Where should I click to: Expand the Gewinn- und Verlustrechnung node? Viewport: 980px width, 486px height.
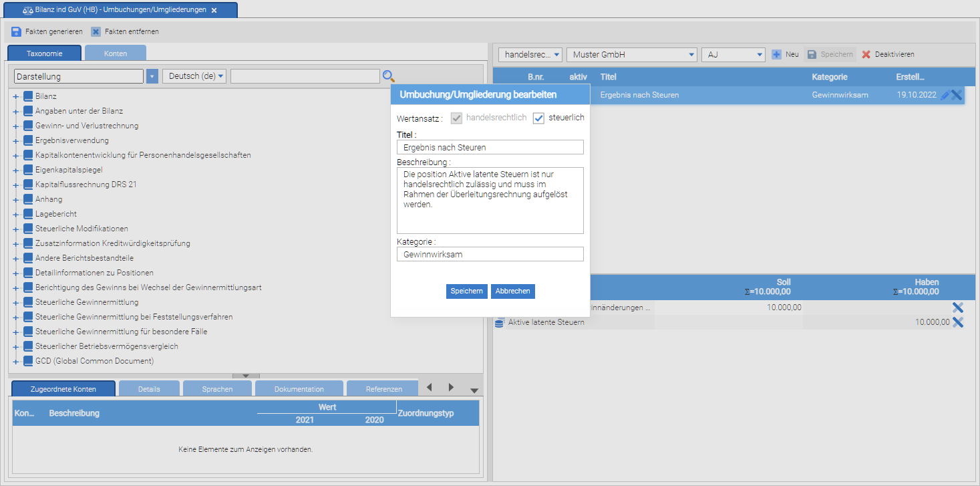point(15,126)
